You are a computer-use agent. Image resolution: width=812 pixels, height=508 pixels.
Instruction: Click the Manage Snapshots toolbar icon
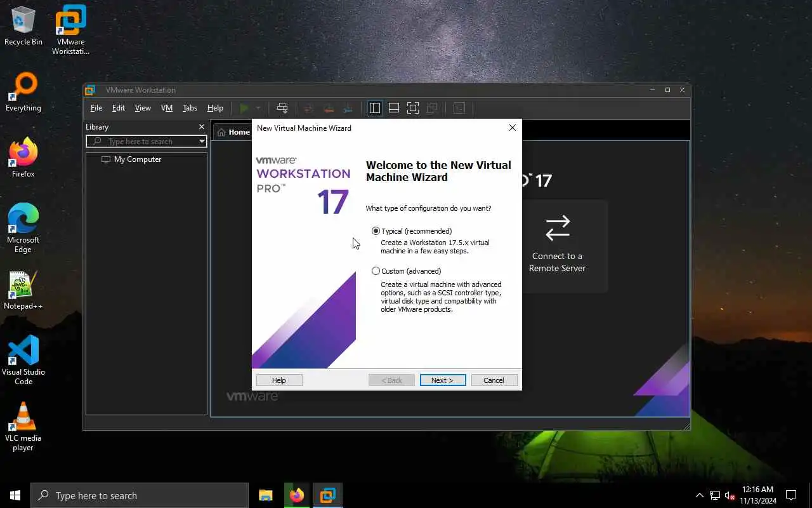(x=347, y=108)
